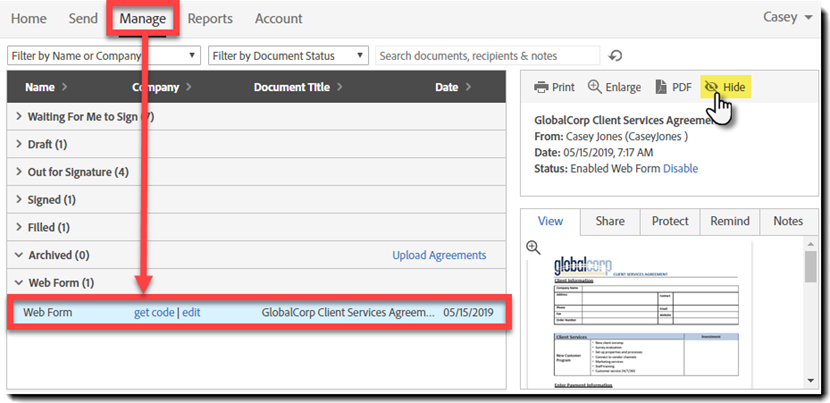The height and width of the screenshot is (403, 830).
Task: Click the Print icon in preview toolbar
Action: point(540,87)
